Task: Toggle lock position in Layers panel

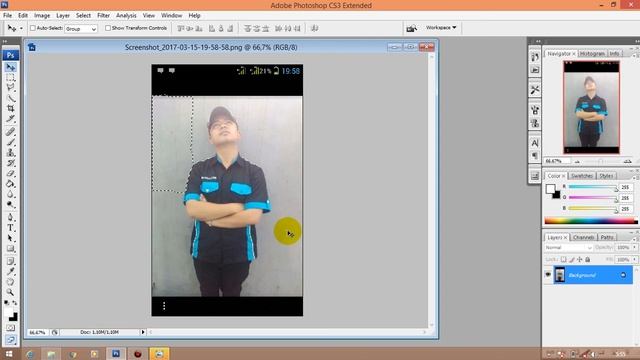Action: pyautogui.click(x=580, y=260)
